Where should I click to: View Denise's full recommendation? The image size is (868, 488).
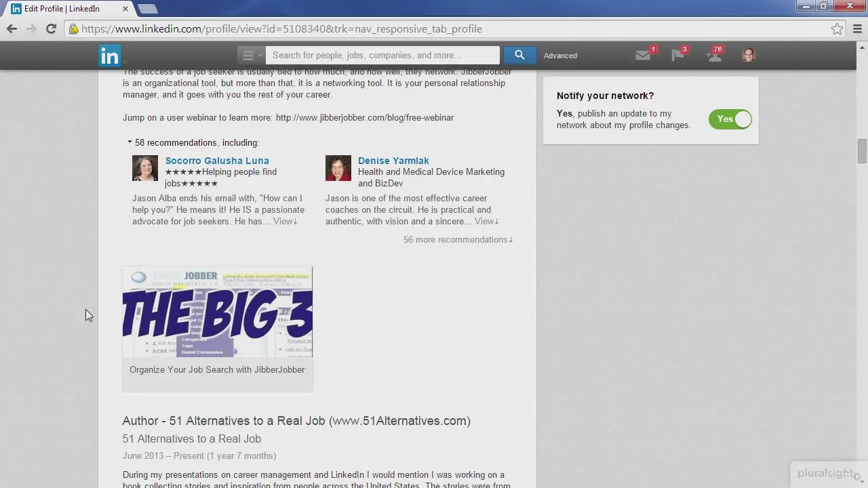tap(487, 221)
